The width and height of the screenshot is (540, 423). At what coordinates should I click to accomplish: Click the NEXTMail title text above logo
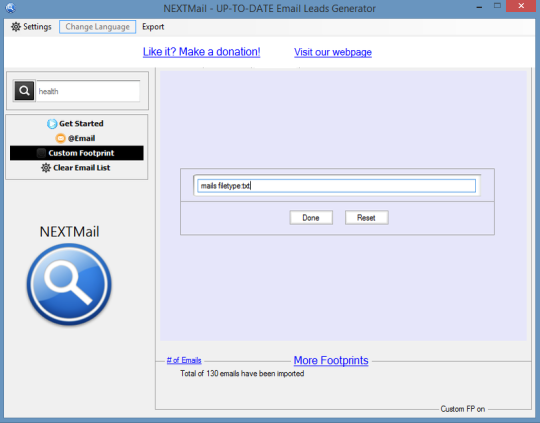[x=70, y=231]
